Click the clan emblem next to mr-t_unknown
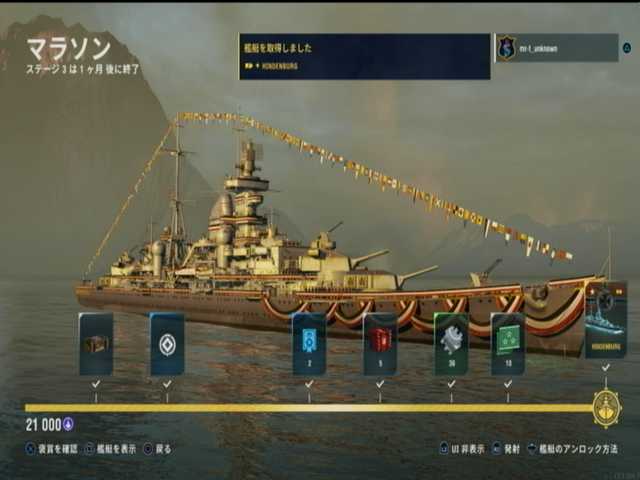Screen dimensions: 640x480 507,48
